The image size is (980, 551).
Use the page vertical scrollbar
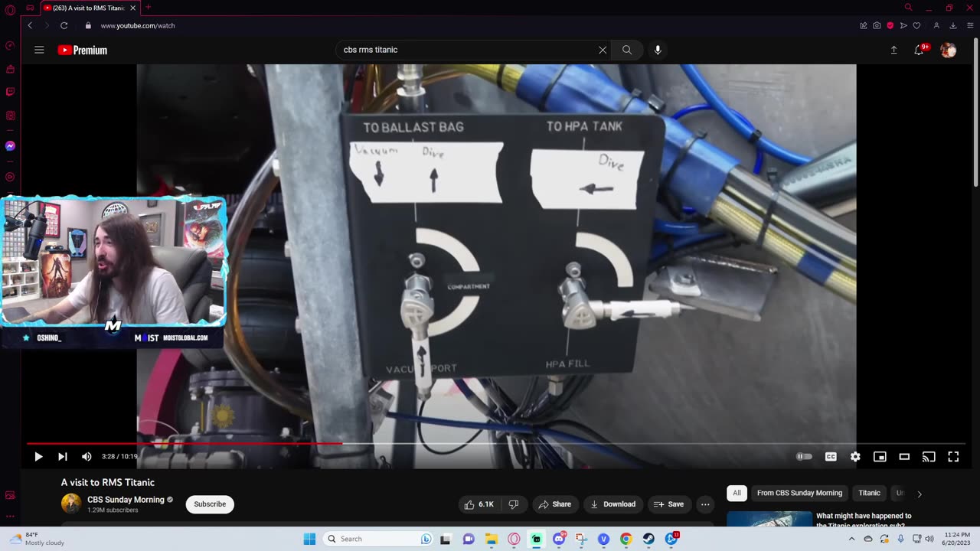pyautogui.click(x=976, y=111)
